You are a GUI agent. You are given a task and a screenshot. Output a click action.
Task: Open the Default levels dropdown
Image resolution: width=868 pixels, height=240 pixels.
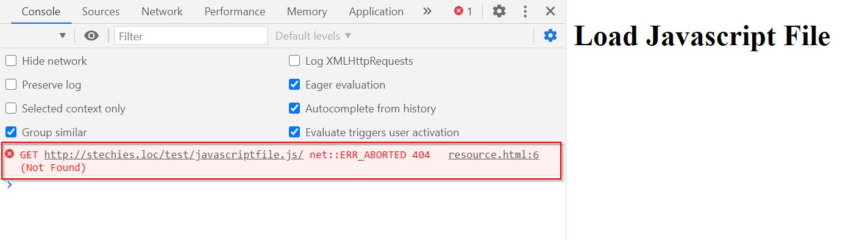pos(313,36)
